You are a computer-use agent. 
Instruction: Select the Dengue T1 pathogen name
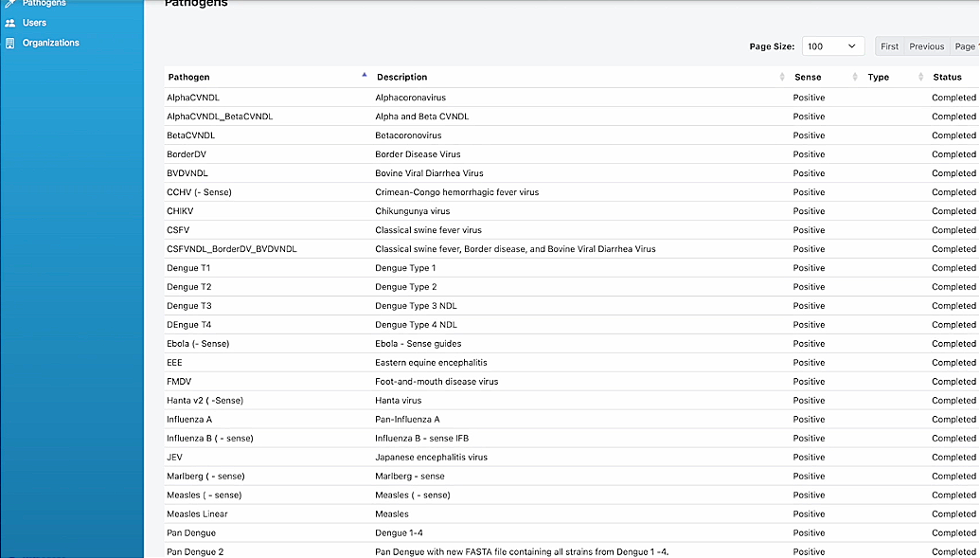tap(188, 268)
